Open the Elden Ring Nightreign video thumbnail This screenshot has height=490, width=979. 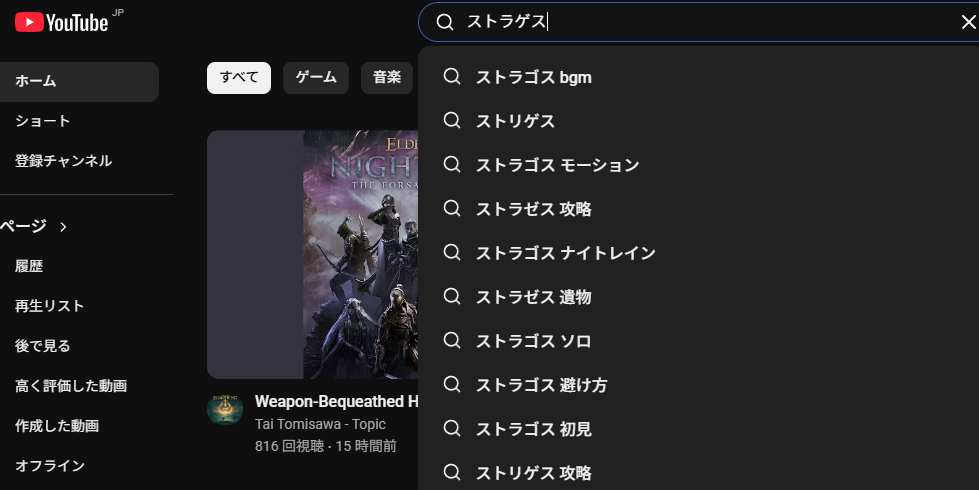point(312,254)
